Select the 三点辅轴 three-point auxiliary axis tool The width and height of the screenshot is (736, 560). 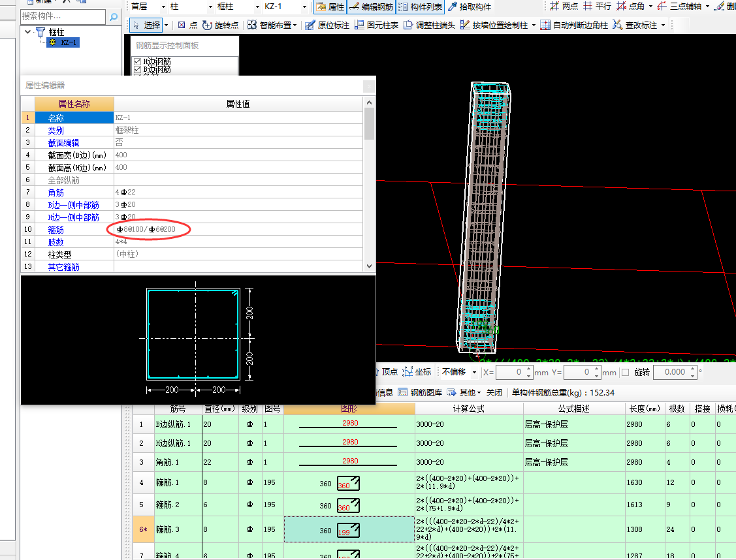[x=680, y=6]
